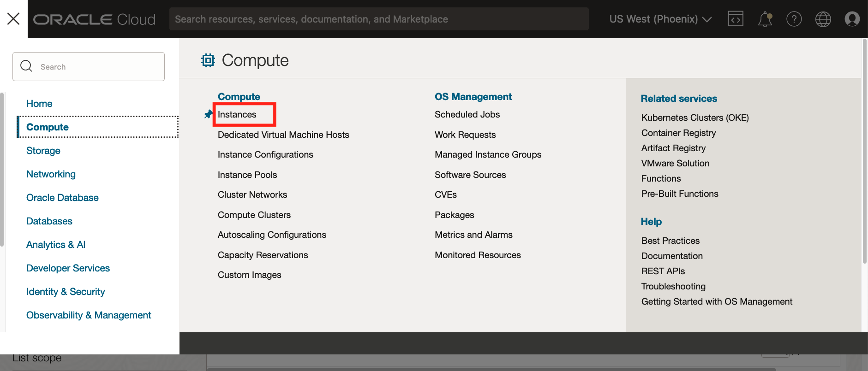The image size is (868, 371).
Task: Open Software Sources
Action: 470,175
